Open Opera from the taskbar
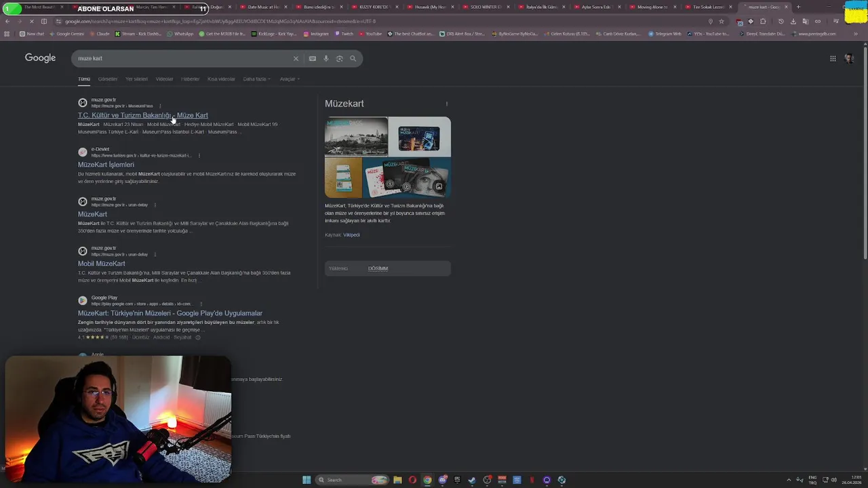 412,480
